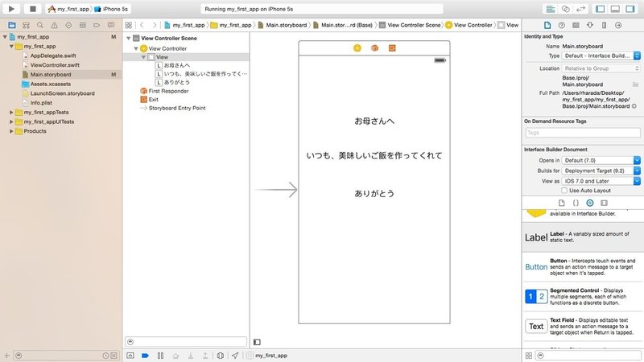The height and width of the screenshot is (362, 644).
Task: Show the Quick Help inspector
Action: (x=561, y=25)
